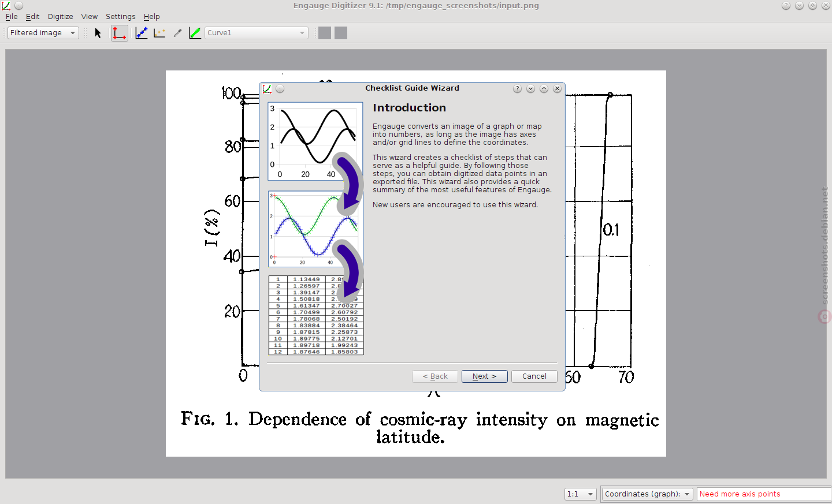Open the Settings menu
832x504 pixels.
tap(120, 17)
